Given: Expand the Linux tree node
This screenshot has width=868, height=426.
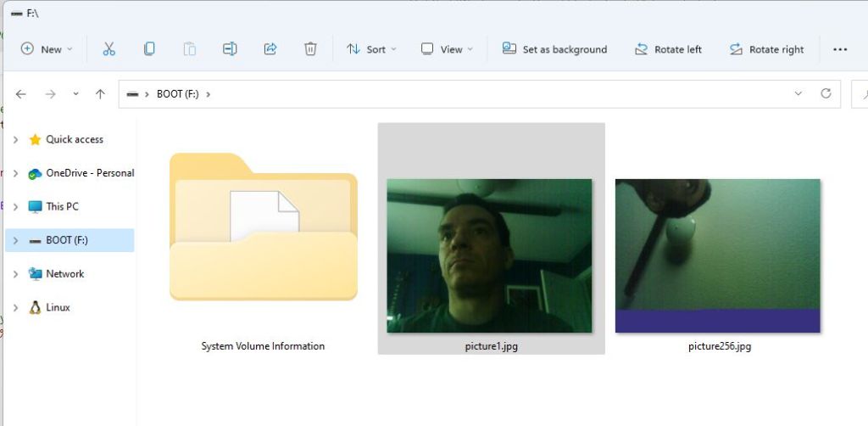Looking at the screenshot, I should [x=15, y=307].
